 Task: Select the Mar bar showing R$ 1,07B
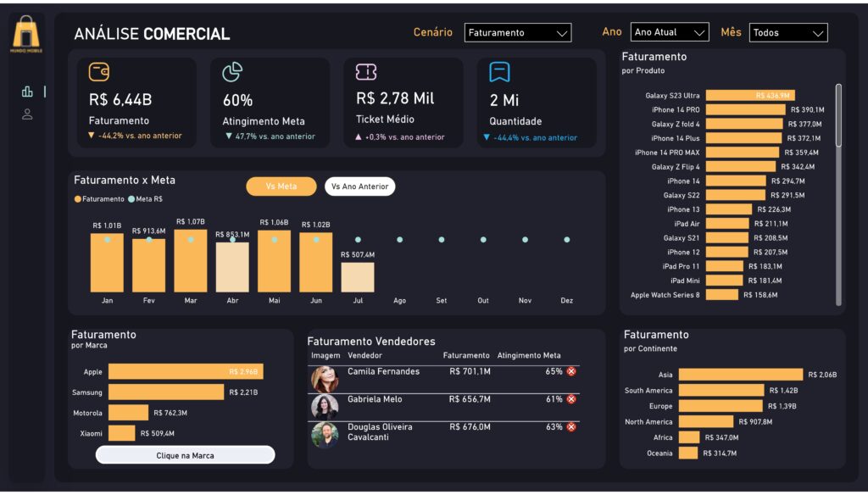(x=191, y=261)
